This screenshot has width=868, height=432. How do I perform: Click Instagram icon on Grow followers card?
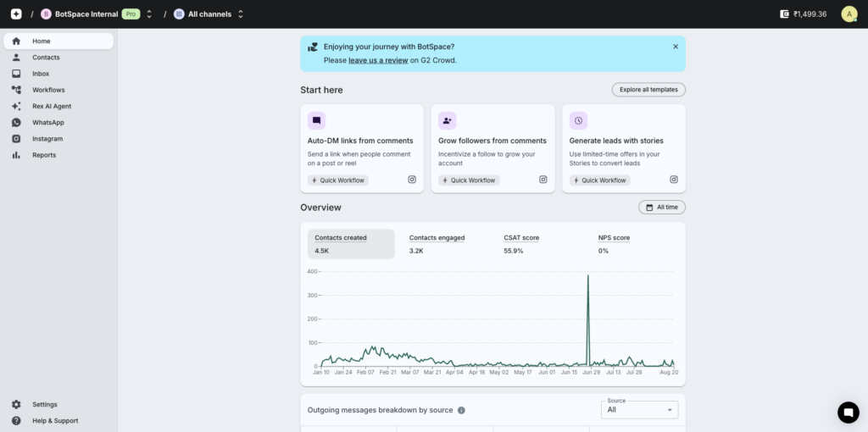(543, 180)
